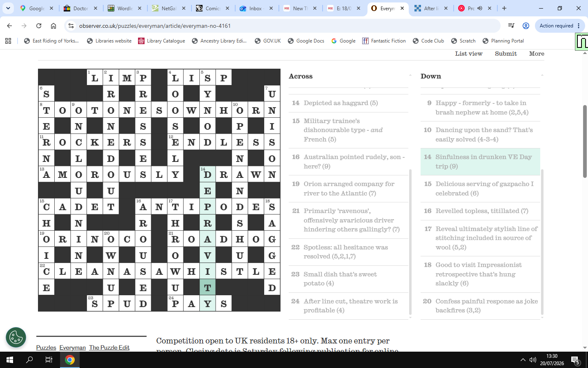Open Task View on the taskbar

(x=49, y=360)
